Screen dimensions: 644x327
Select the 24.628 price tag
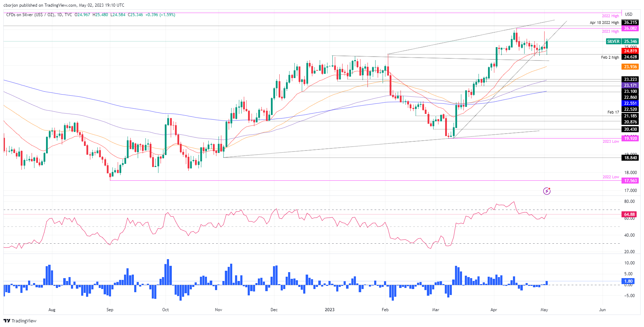click(631, 57)
